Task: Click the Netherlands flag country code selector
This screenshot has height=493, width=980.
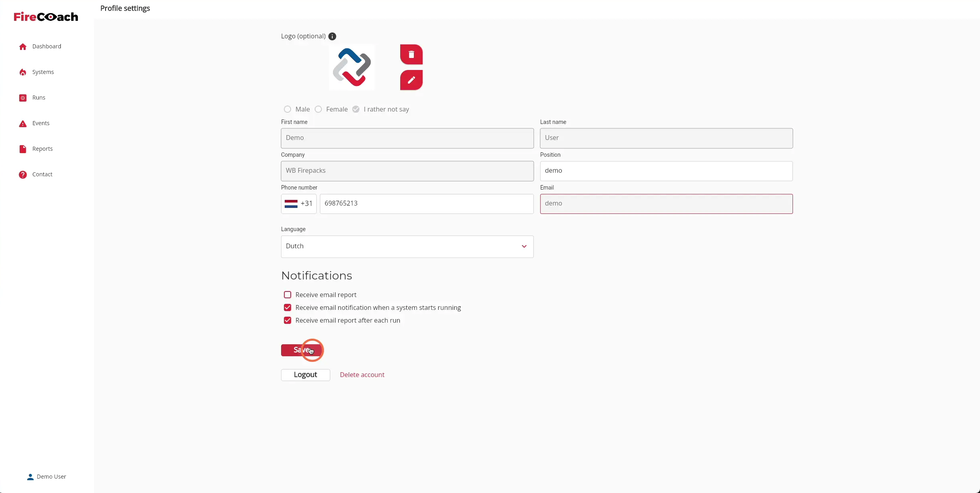Action: pyautogui.click(x=299, y=204)
